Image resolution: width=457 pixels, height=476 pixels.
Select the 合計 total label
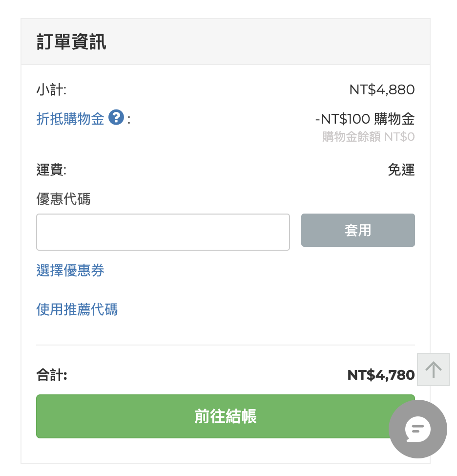point(52,375)
